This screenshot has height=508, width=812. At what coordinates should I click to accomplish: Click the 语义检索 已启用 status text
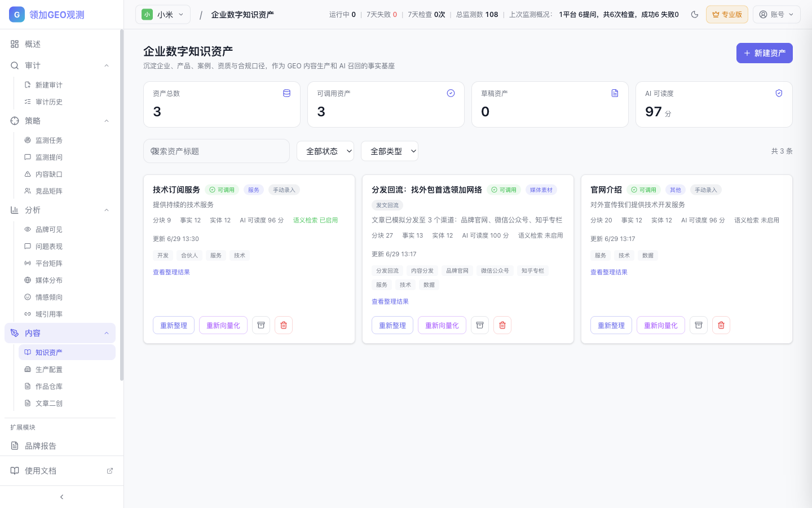[315, 220]
